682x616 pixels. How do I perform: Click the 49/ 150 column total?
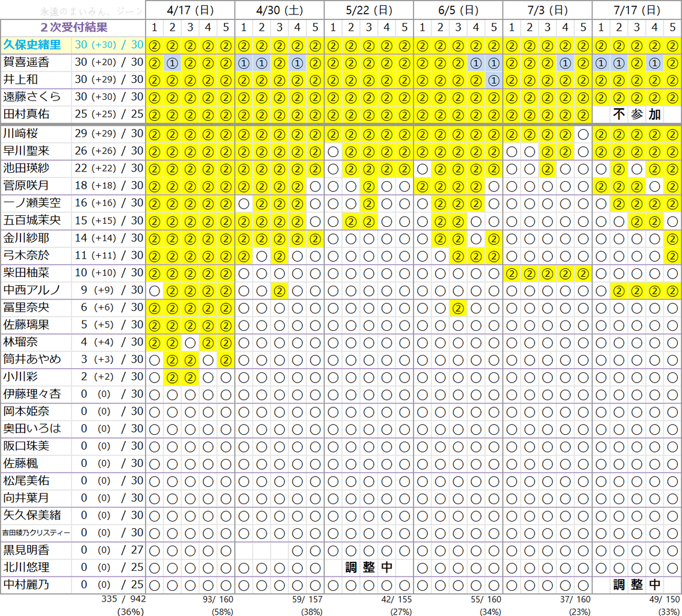tap(664, 600)
